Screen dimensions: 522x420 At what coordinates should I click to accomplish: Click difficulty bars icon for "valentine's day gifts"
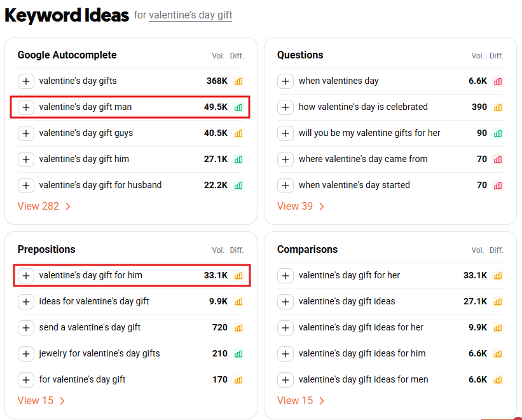[238, 81]
